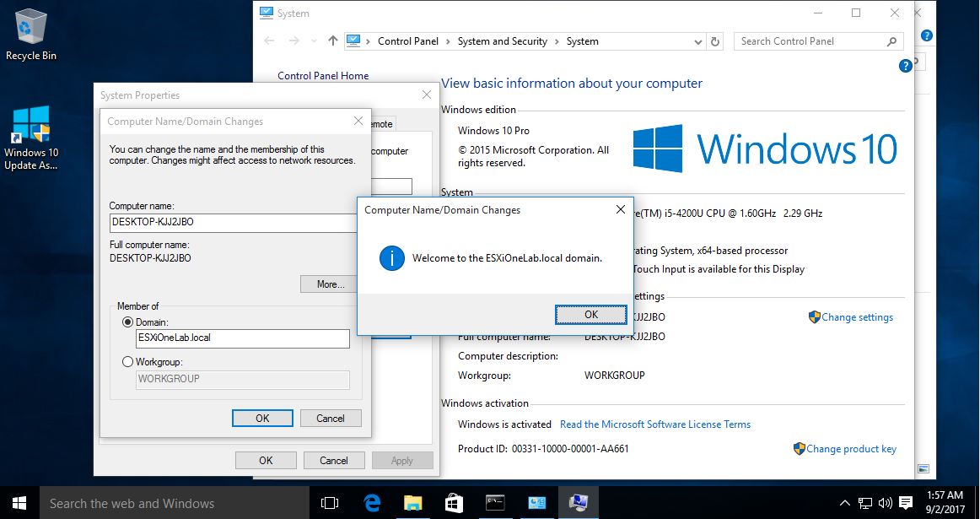Minimize the System window
Screen dimensions: 980x519
817,14
